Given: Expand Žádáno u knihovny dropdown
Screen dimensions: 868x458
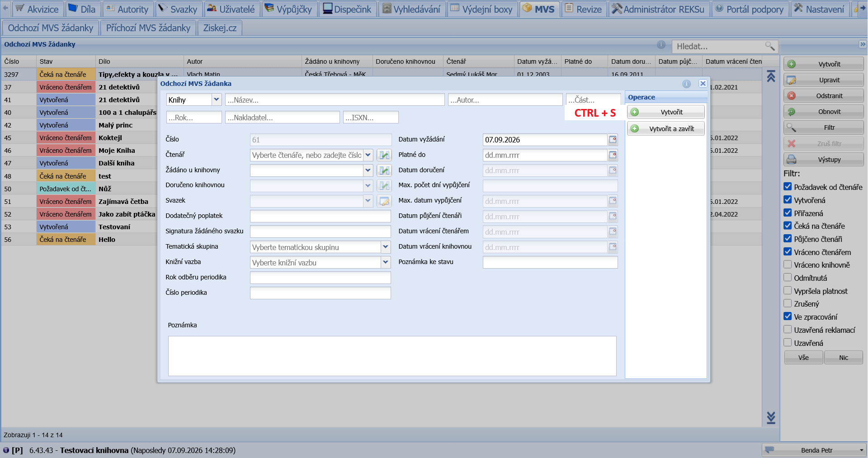Looking at the screenshot, I should click(x=368, y=170).
